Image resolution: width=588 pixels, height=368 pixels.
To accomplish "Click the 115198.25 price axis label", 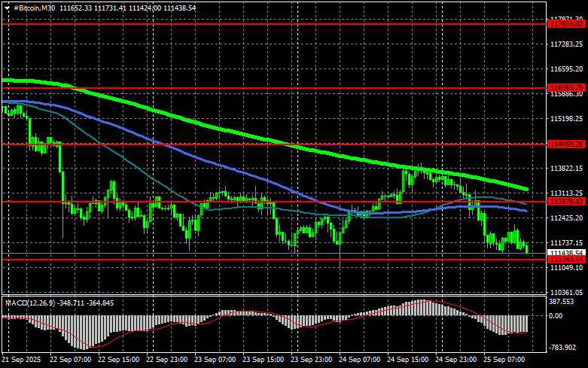I will pyautogui.click(x=566, y=119).
